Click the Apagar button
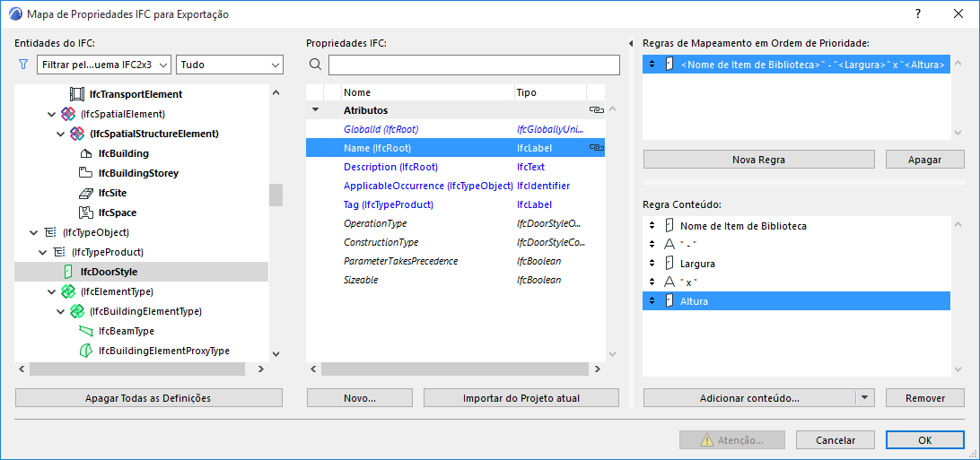The height and width of the screenshot is (460, 980). (x=925, y=159)
